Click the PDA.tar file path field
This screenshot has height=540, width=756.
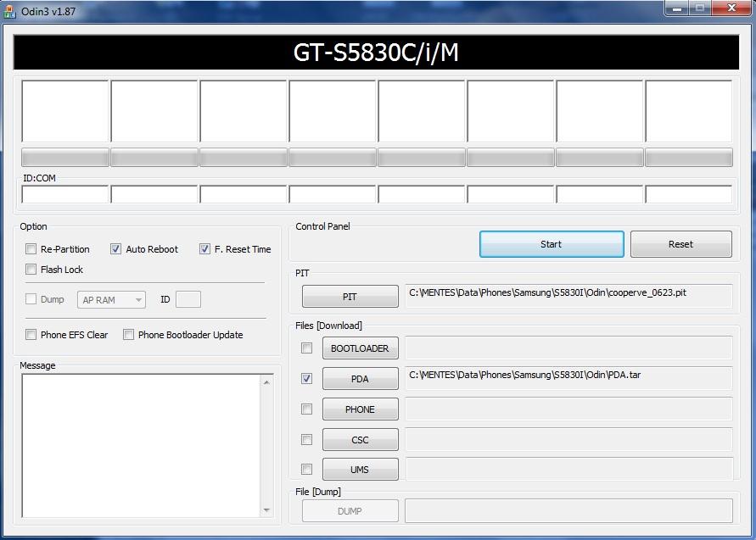pos(568,378)
